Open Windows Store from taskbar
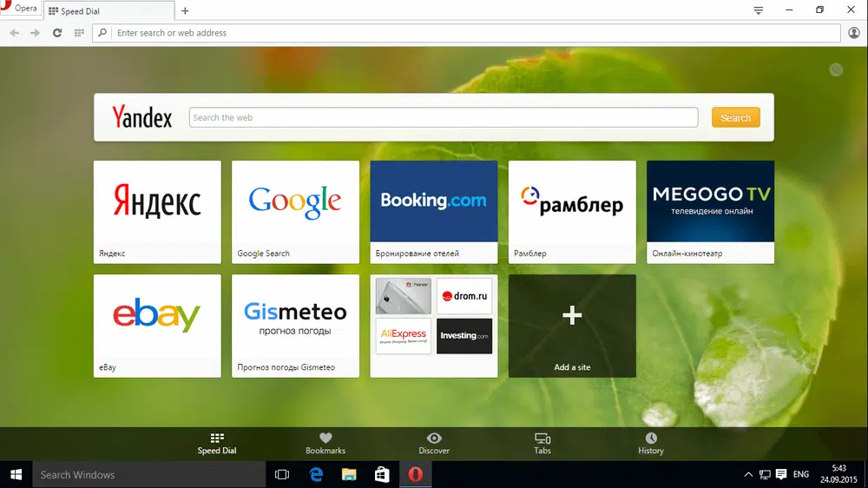This screenshot has height=488, width=868. 382,475
